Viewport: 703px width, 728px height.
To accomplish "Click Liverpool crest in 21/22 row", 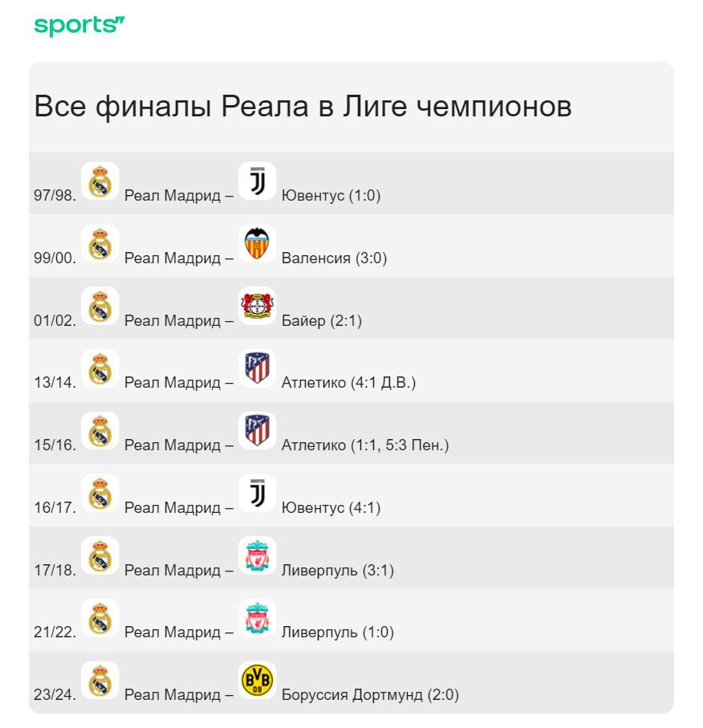I will coord(257,617).
